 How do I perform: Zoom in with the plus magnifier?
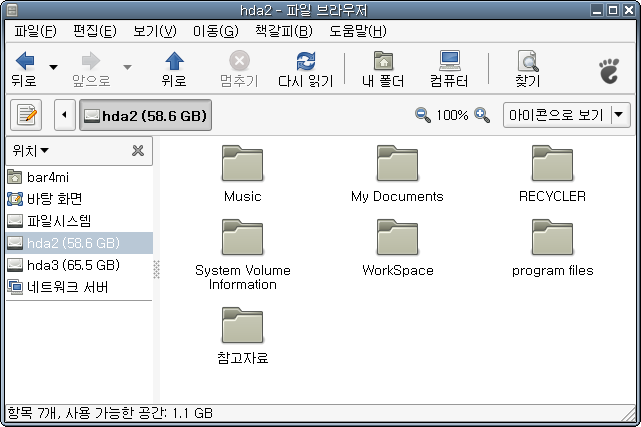482,116
